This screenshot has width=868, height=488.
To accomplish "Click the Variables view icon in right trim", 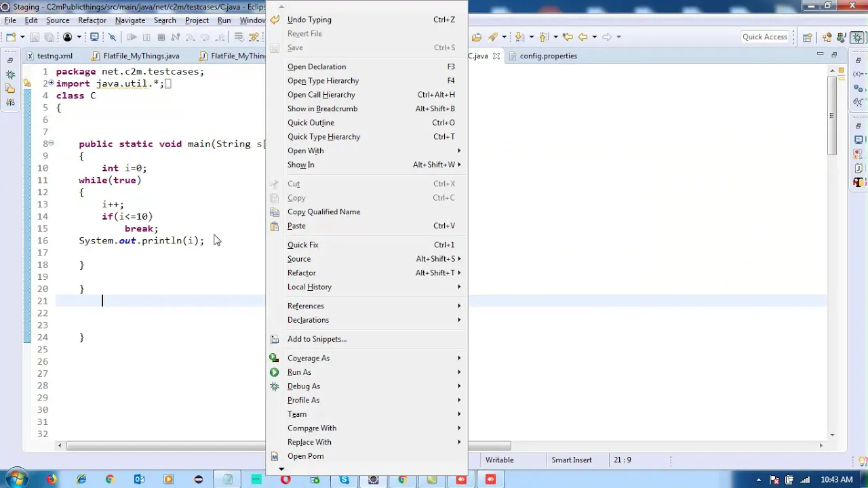I will coord(859,74).
